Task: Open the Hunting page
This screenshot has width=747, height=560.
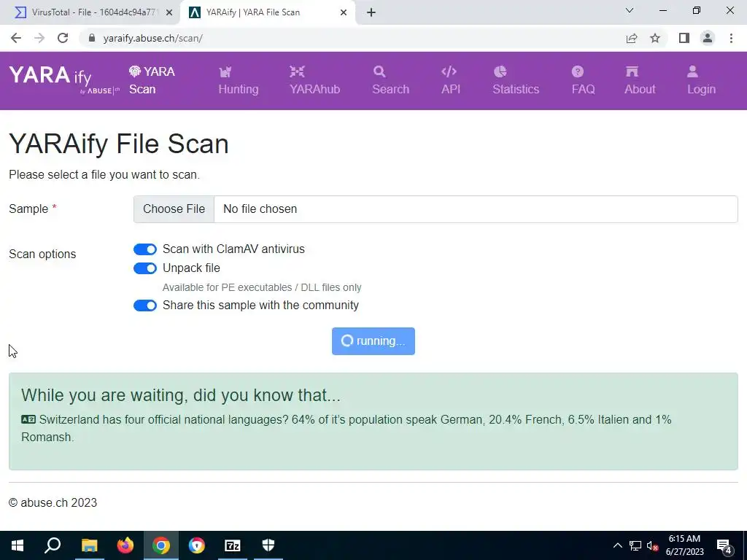Action: (x=239, y=80)
